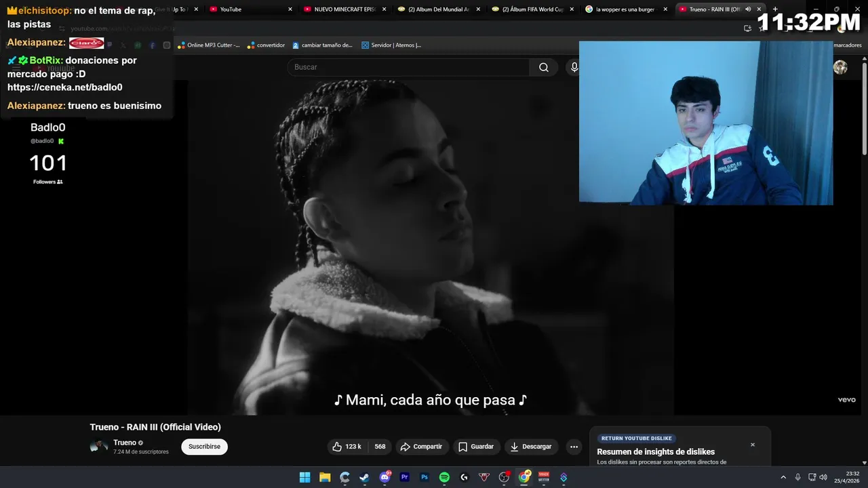The image size is (868, 488).
Task: Open cambiar tamaño de... bookmark
Action: point(323,45)
